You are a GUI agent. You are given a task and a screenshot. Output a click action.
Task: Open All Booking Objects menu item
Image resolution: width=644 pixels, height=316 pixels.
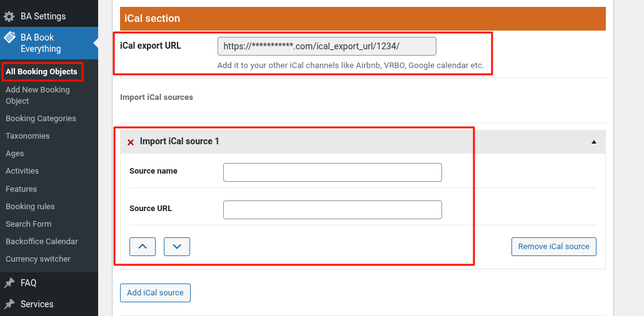41,72
